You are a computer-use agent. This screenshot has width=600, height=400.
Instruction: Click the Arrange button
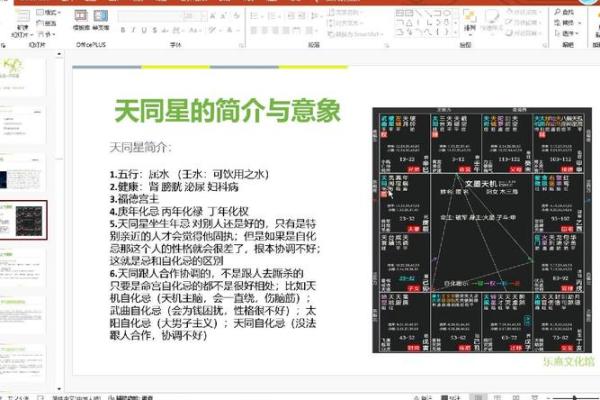[x=470, y=20]
